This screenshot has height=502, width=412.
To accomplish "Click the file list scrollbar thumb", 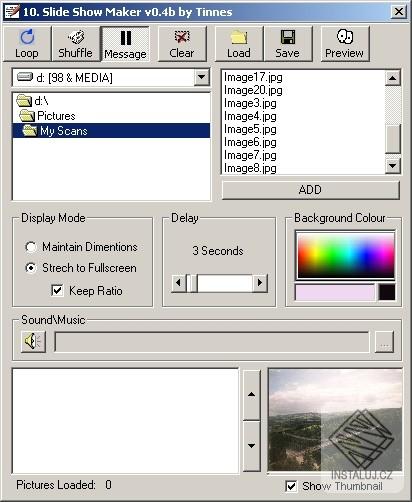I will coord(393,139).
